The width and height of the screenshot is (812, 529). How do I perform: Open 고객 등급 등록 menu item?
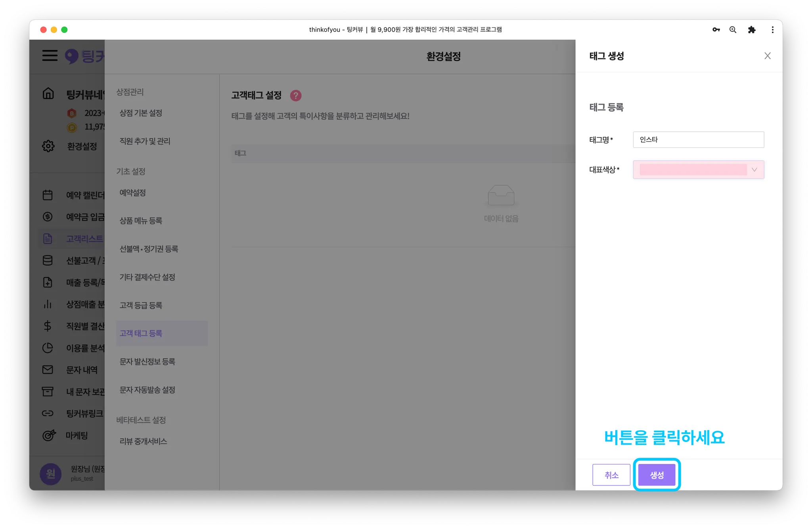(x=141, y=305)
